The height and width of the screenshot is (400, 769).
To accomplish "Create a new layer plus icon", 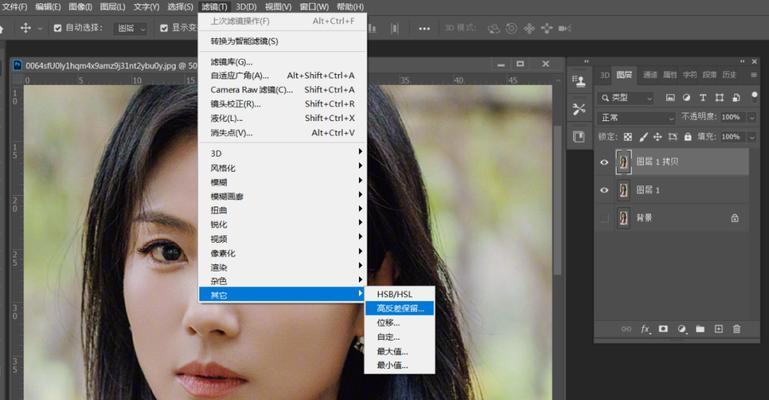I will [718, 329].
